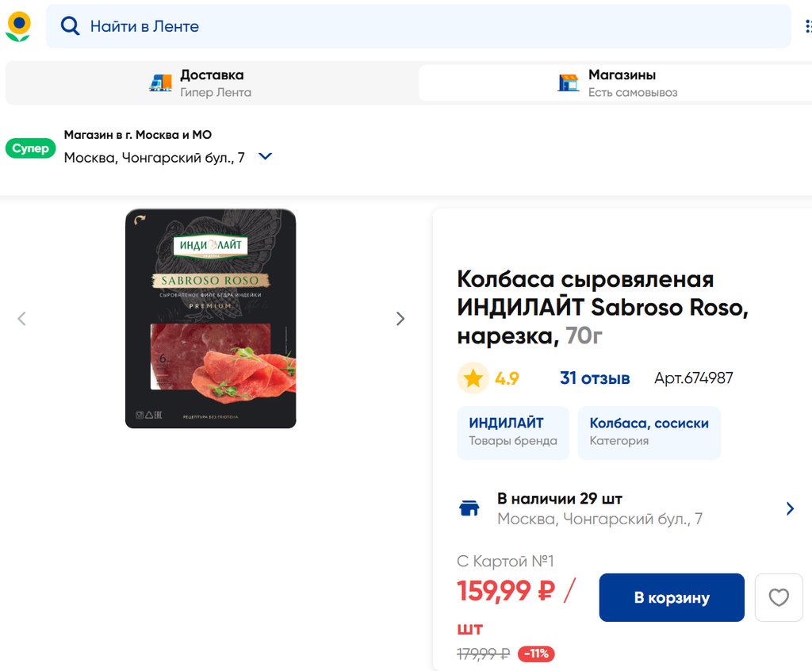Viewport: 812px width, 671px height.
Task: Click the yellow rating star icon
Action: [473, 378]
